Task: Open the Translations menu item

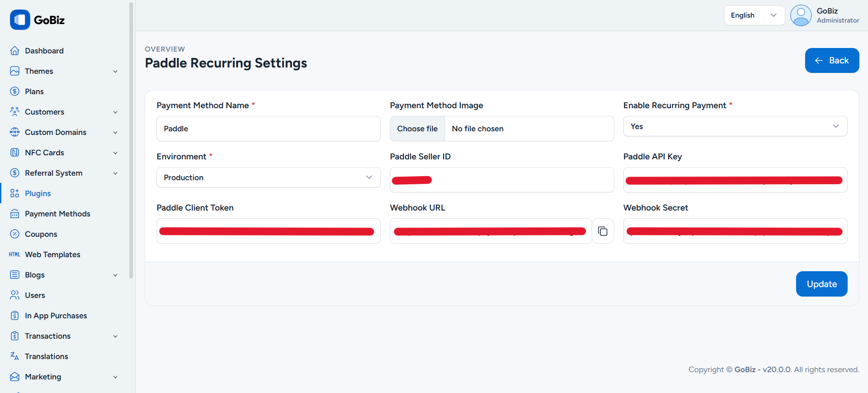Action: (x=47, y=356)
